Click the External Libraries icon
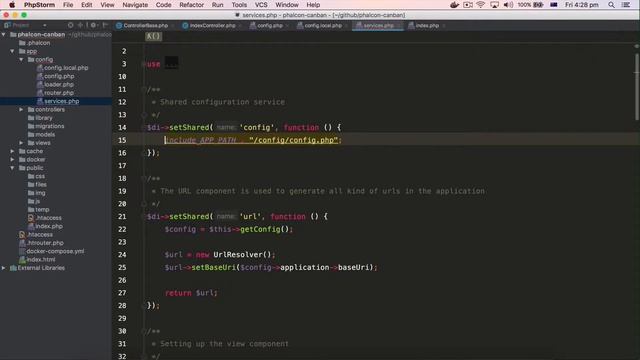This screenshot has width=640, height=360. coord(13,268)
